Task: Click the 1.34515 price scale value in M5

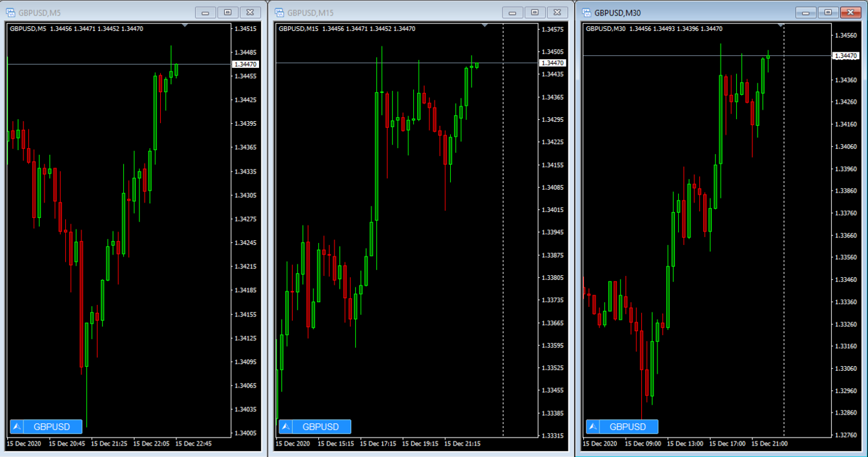Action: coord(246,29)
